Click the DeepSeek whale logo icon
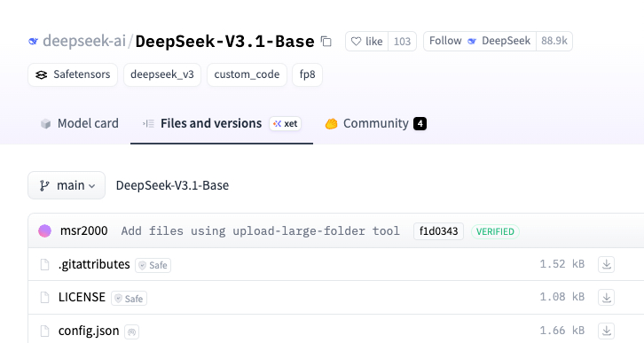Viewport: 644px width, 343px height. (x=34, y=41)
